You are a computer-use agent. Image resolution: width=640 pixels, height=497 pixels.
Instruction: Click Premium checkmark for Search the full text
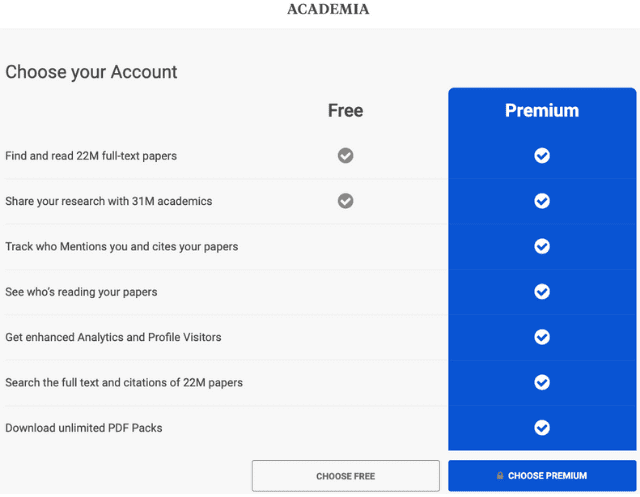click(542, 382)
